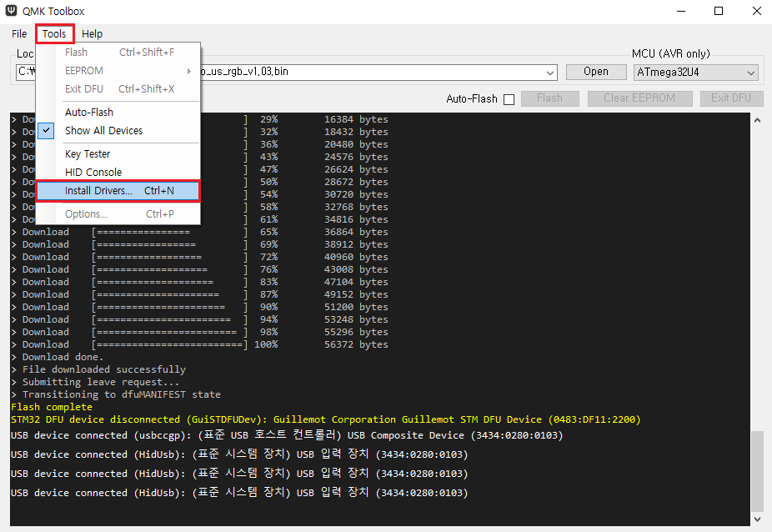Click 'Transitioning to dfuMANIFEST state' line
The width and height of the screenshot is (772, 532).
(x=116, y=394)
